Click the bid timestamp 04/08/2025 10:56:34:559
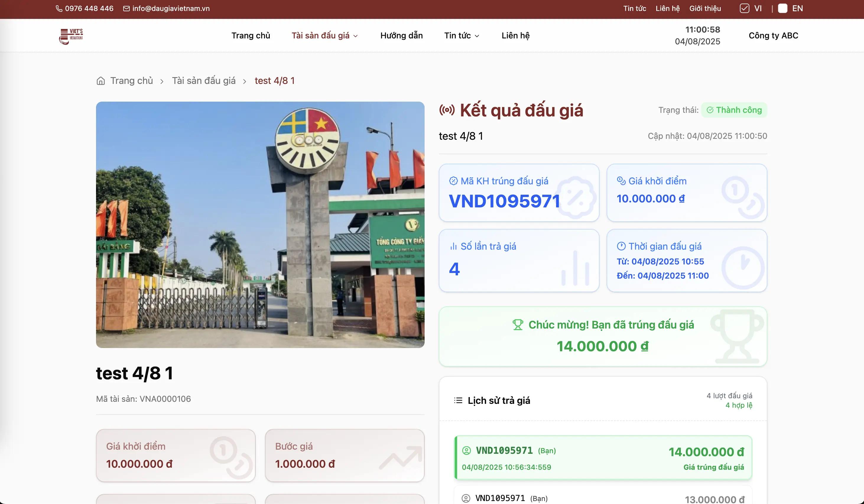 [x=506, y=467]
